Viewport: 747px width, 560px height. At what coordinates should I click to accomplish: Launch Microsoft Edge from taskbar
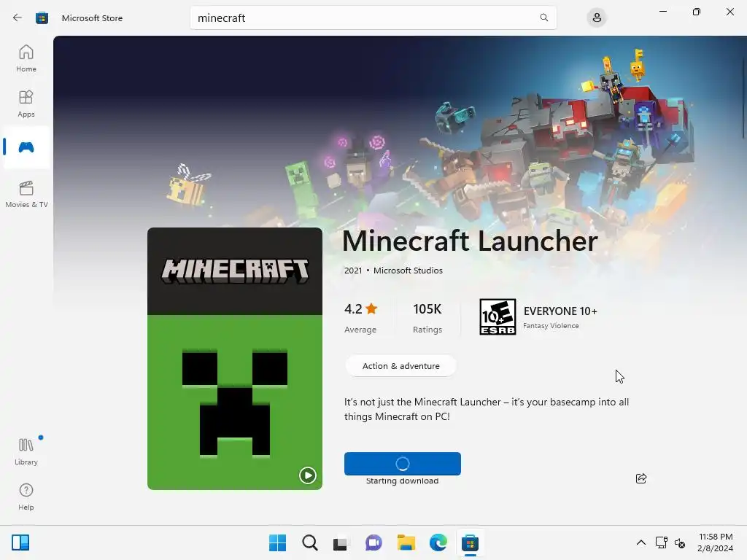[438, 542]
